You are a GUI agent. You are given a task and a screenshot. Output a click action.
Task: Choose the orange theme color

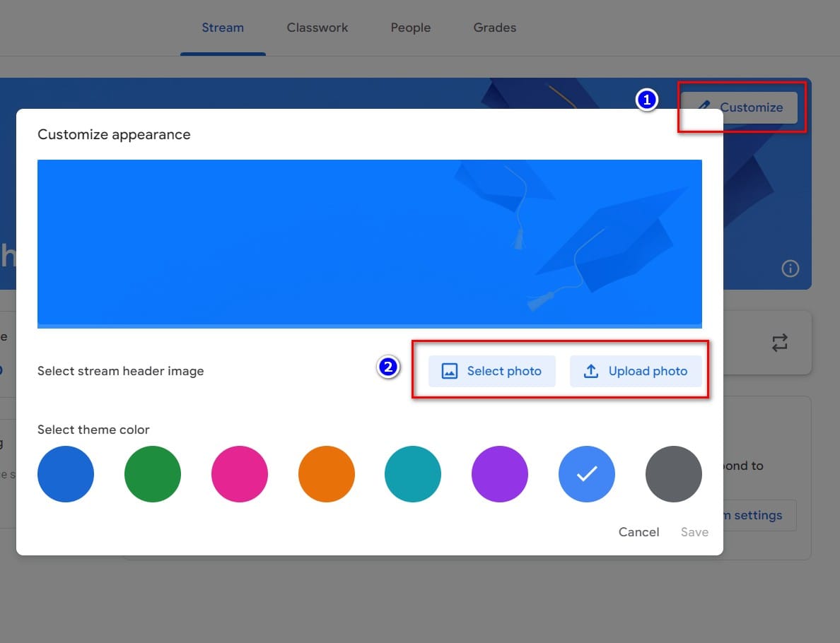(327, 474)
